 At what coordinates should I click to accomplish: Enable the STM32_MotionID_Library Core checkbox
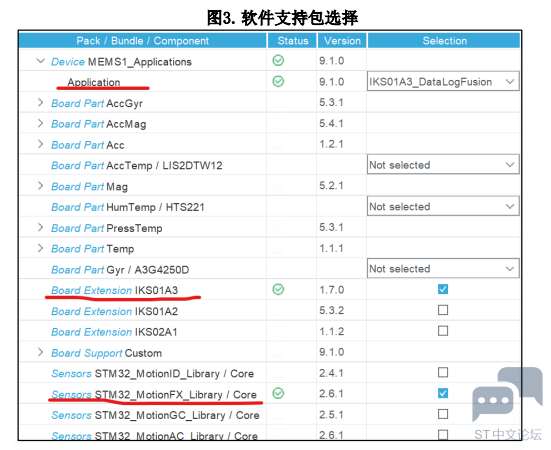443,372
